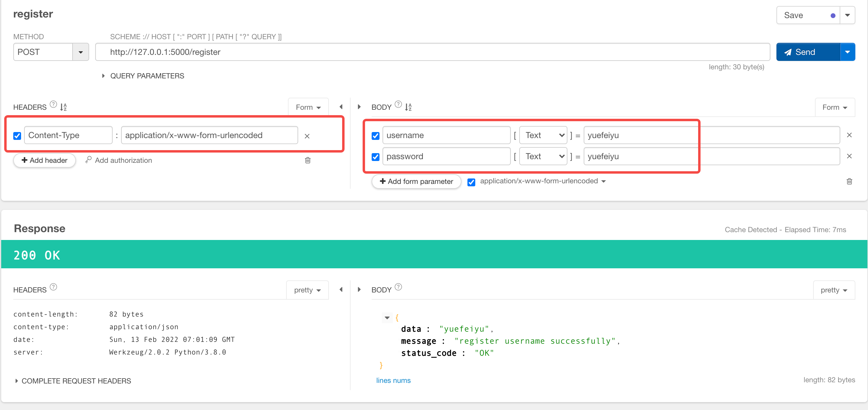Expand the QUERY PARAMETERS section
The width and height of the screenshot is (868, 410).
point(143,76)
